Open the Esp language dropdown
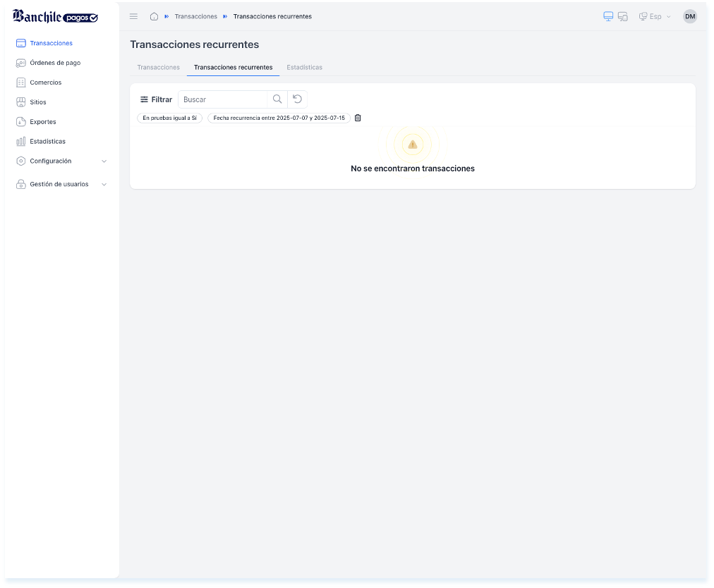This screenshot has width=714, height=588. point(655,16)
